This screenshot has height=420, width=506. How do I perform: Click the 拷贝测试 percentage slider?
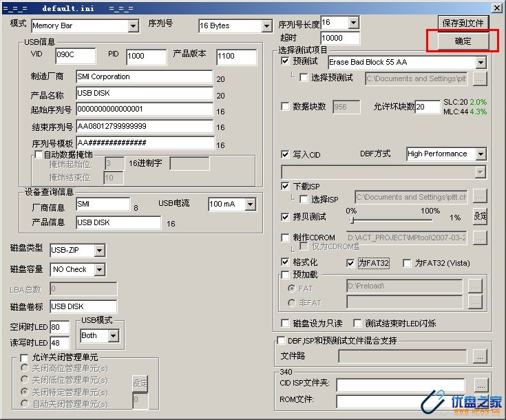[391, 220]
